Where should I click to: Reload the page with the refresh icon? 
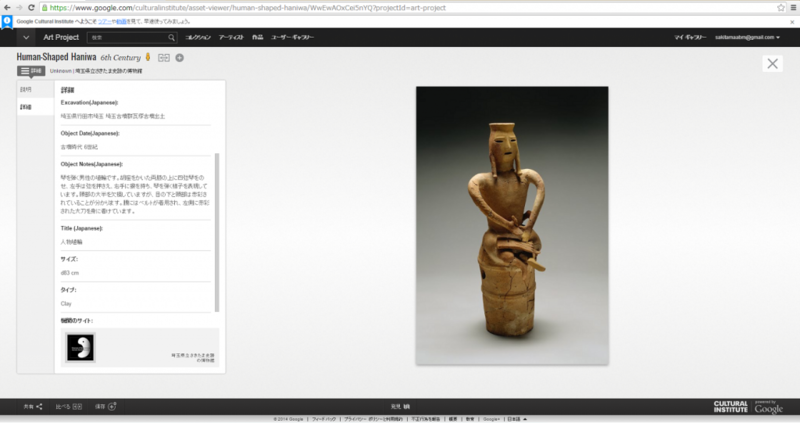point(31,8)
